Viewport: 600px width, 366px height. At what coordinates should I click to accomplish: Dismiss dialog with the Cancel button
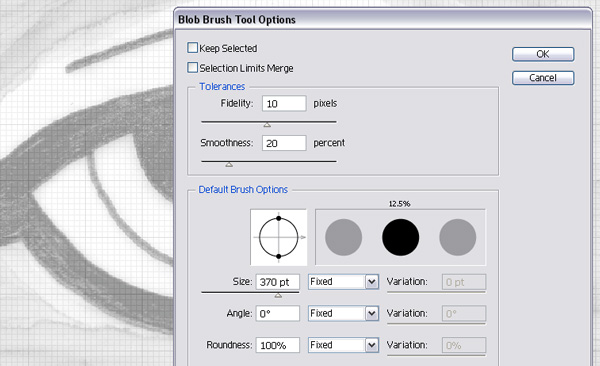pyautogui.click(x=543, y=78)
